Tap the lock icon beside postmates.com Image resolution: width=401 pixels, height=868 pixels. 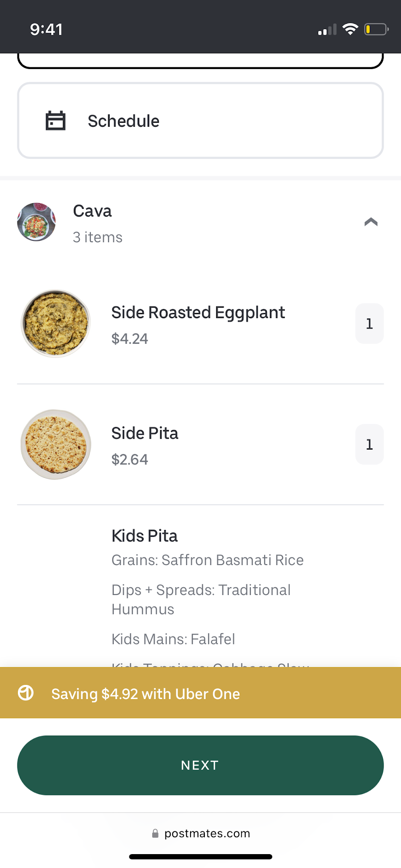pyautogui.click(x=155, y=833)
